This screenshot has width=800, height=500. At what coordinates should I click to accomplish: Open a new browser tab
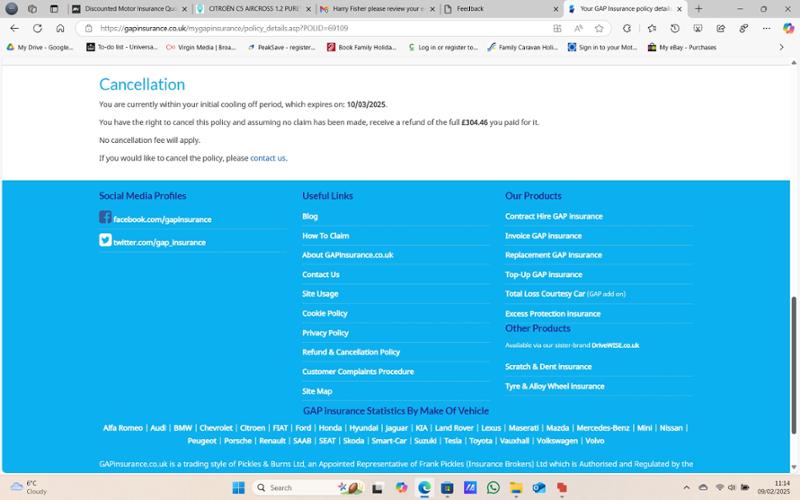pyautogui.click(x=698, y=9)
